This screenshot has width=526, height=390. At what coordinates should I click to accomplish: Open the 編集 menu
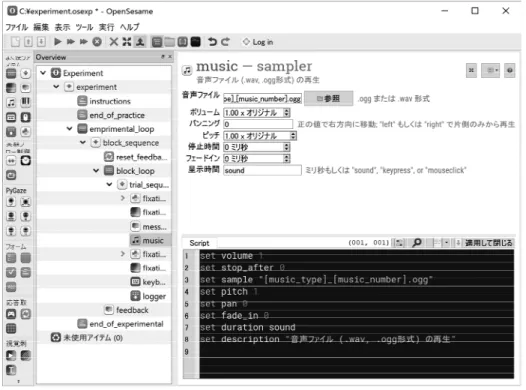click(41, 27)
